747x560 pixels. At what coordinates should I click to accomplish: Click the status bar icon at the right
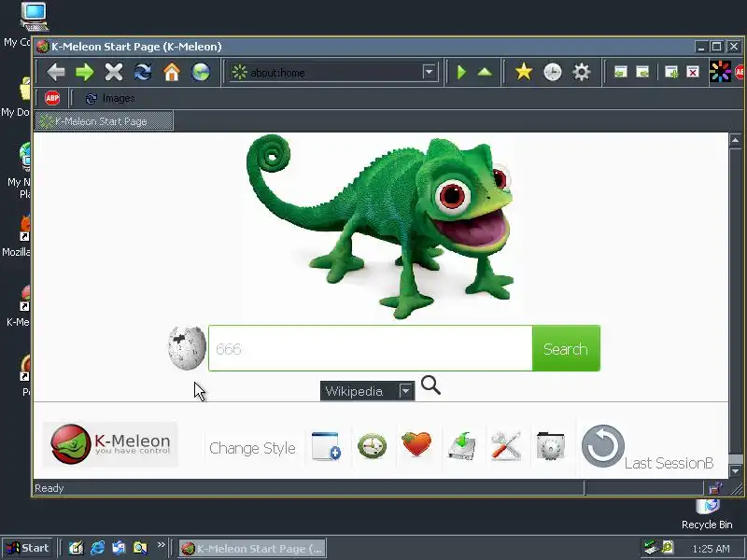[x=714, y=488]
